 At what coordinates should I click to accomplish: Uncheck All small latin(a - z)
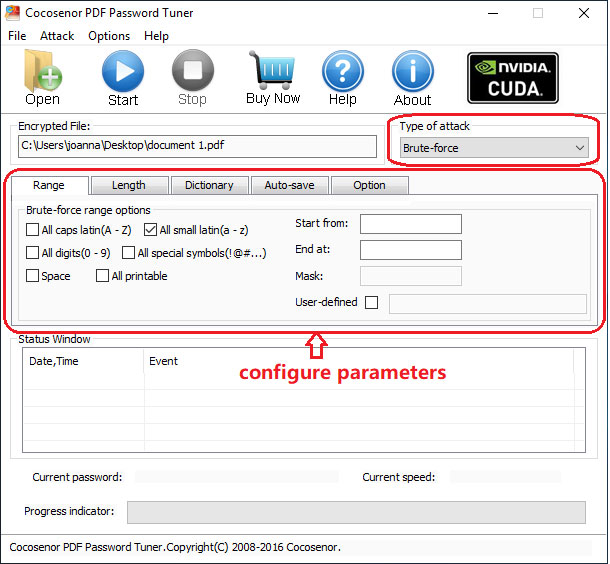[x=150, y=230]
